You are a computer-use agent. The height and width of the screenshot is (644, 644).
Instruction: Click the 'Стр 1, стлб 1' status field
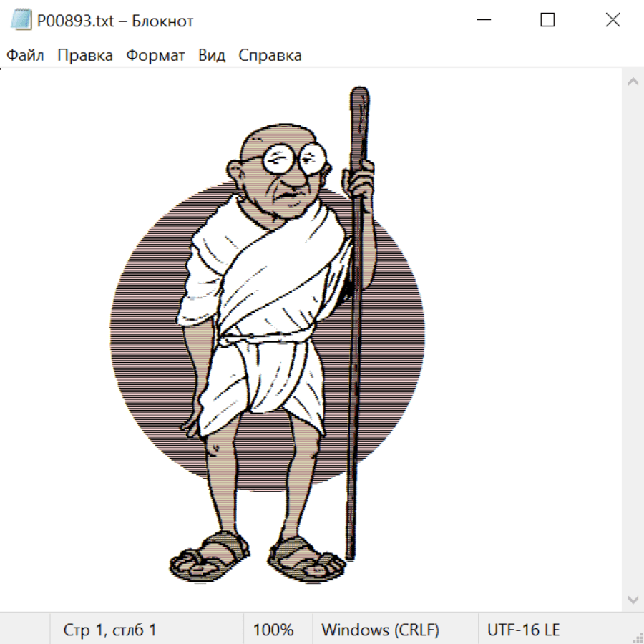pyautogui.click(x=110, y=630)
